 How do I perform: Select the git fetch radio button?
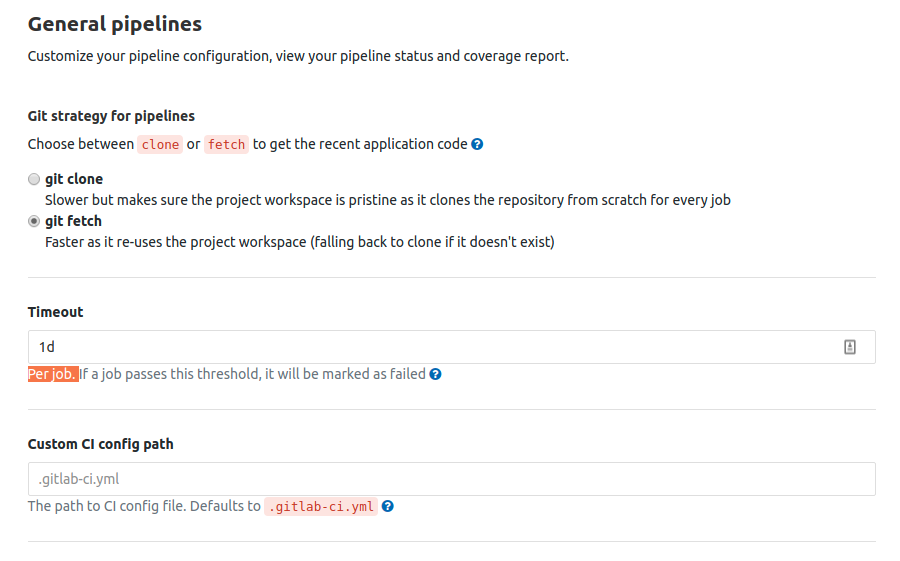click(x=34, y=221)
